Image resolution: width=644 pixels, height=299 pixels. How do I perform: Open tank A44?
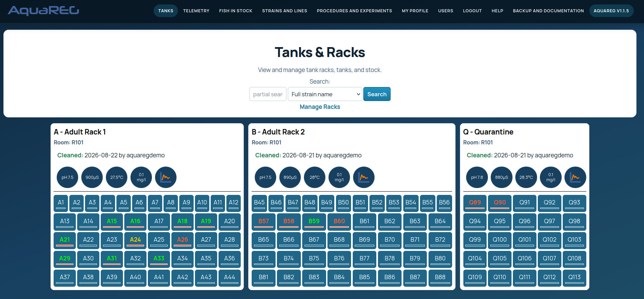(229, 278)
